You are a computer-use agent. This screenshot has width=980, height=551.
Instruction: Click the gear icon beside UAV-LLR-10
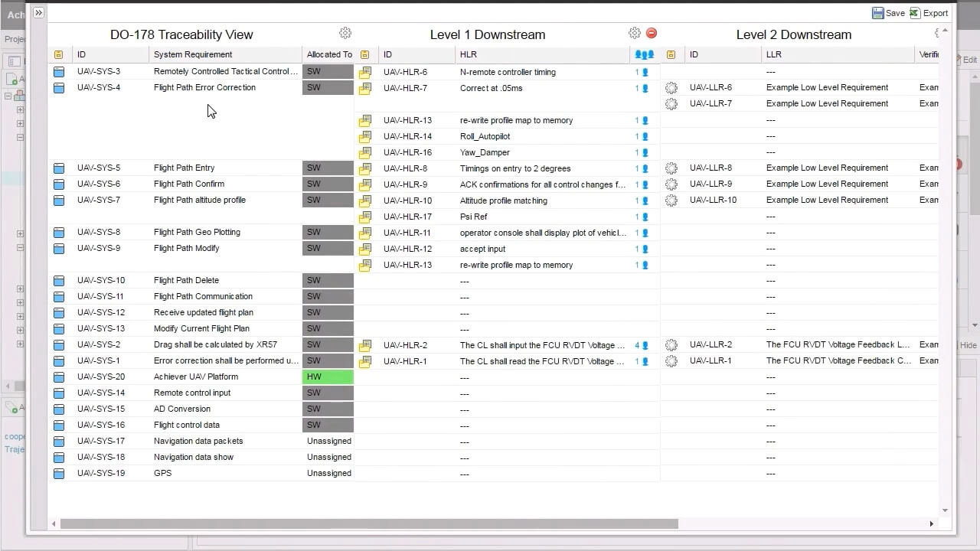tap(671, 201)
